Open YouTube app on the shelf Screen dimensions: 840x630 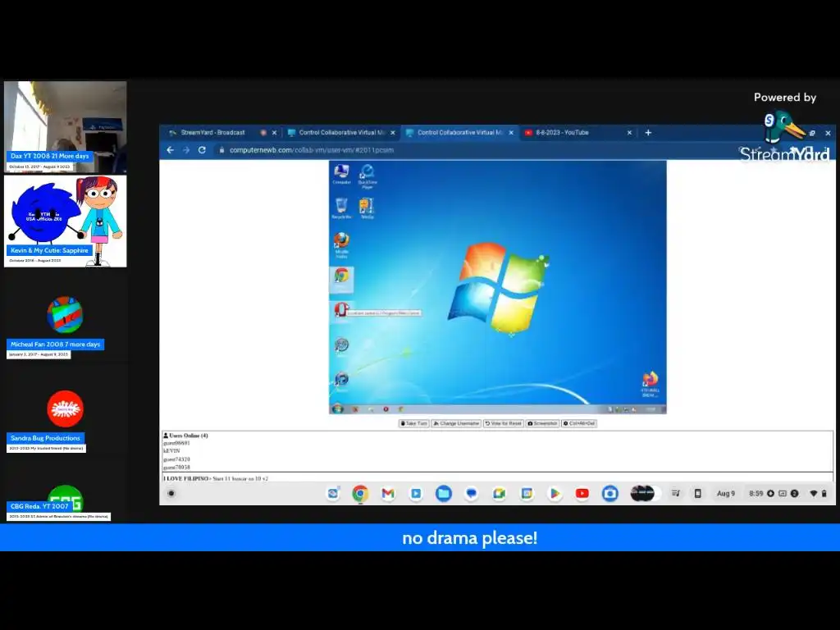(x=582, y=493)
